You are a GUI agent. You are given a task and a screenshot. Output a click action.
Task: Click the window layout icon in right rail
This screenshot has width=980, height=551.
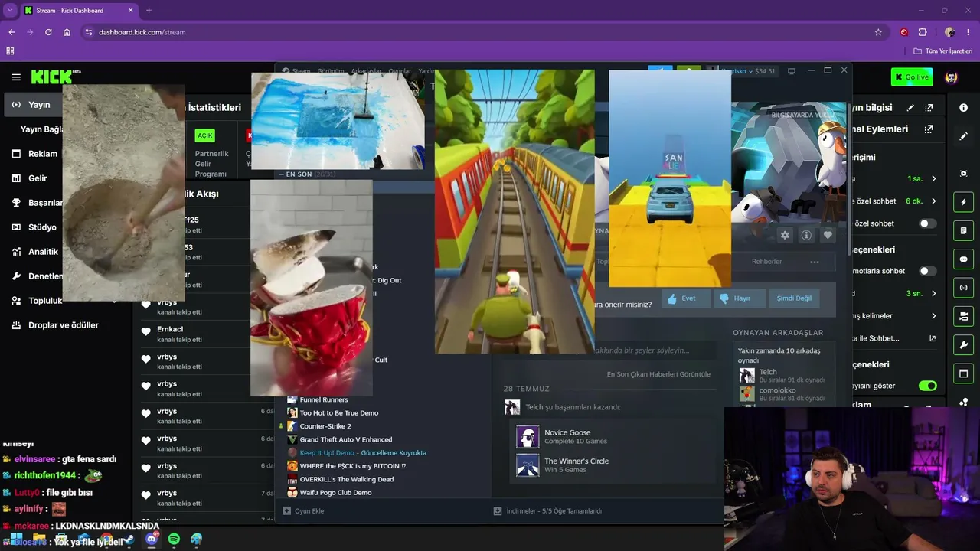963,373
